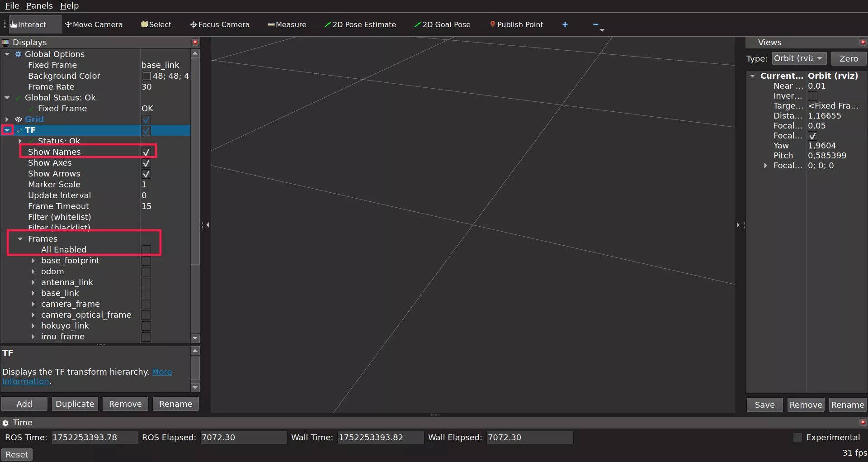Select the 2D Goal Pose tool
The height and width of the screenshot is (462, 868).
tap(442, 24)
